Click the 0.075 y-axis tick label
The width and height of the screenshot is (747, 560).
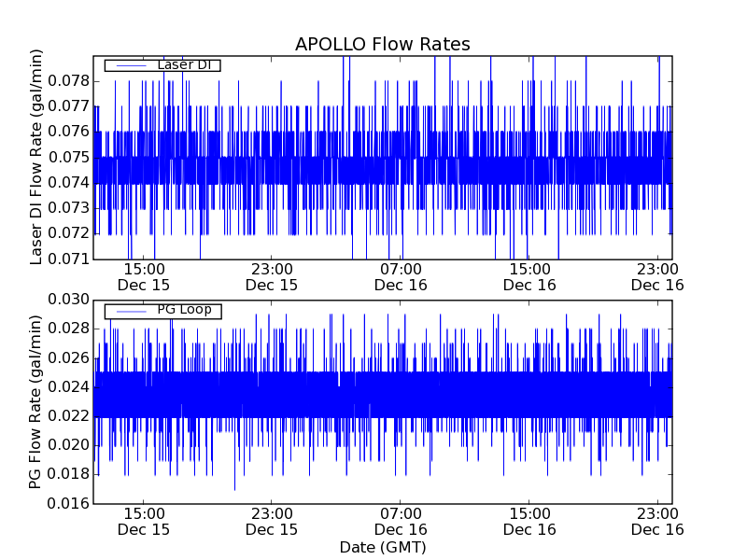pos(68,157)
